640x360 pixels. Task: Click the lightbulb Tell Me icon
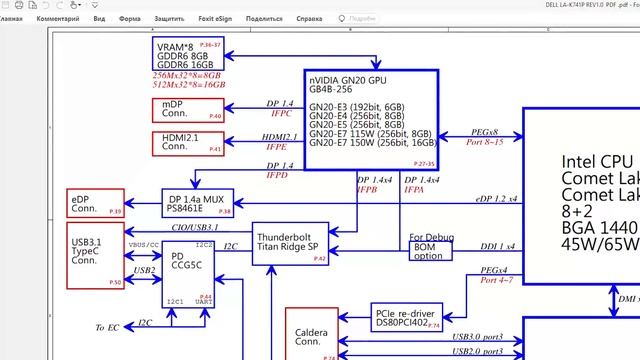point(342,18)
